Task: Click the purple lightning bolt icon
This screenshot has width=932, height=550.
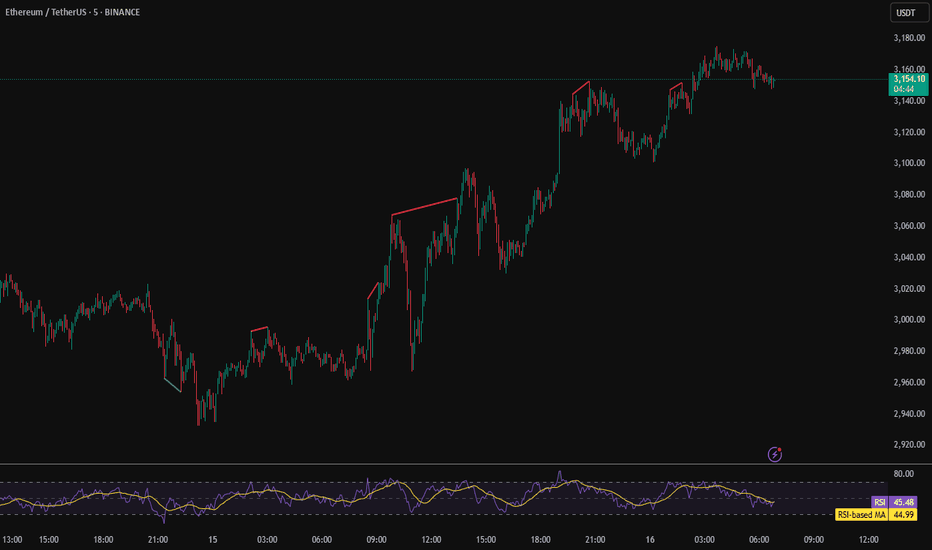Action: [x=774, y=455]
